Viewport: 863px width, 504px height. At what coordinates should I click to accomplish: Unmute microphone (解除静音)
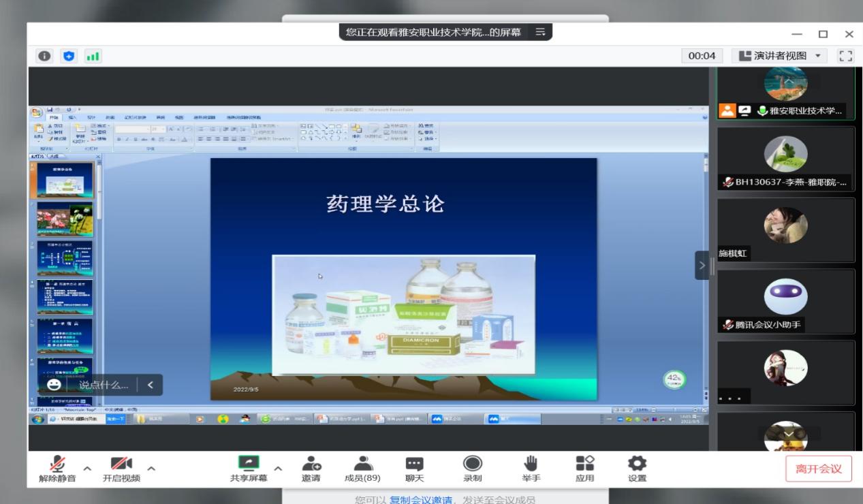pos(57,469)
